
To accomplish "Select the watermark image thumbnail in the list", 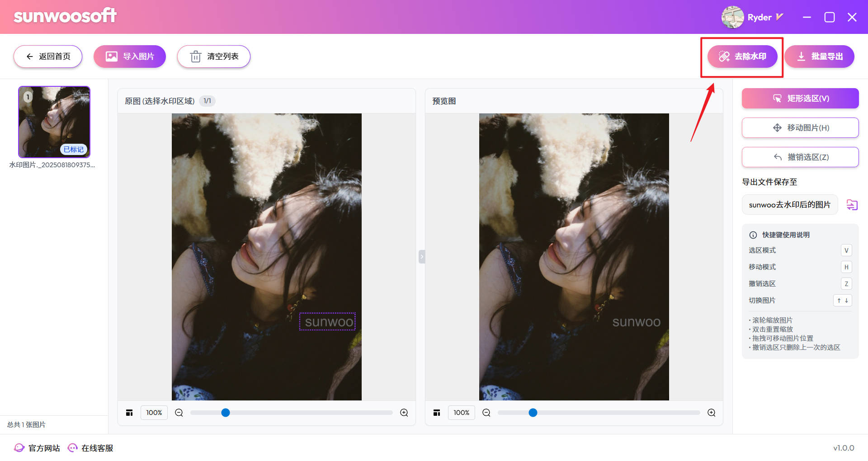I will pyautogui.click(x=54, y=122).
